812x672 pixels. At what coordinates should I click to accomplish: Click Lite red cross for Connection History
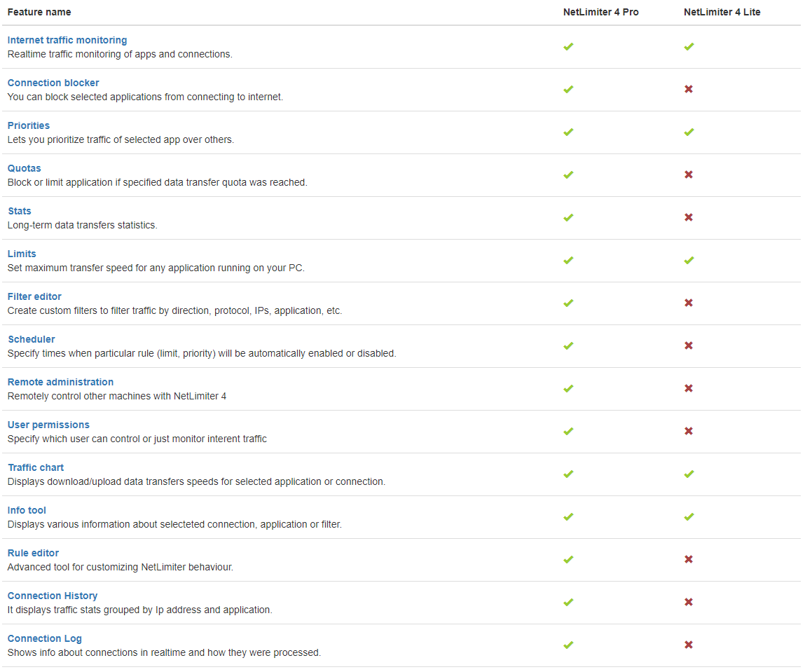click(689, 602)
